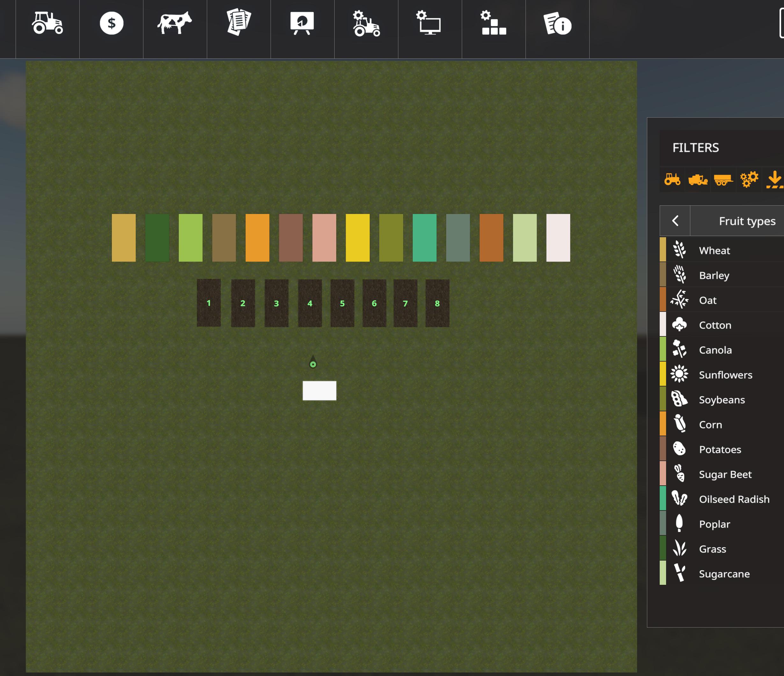Screen dimensions: 784x676
Task: Click the Cotton boll icon
Action: point(679,324)
